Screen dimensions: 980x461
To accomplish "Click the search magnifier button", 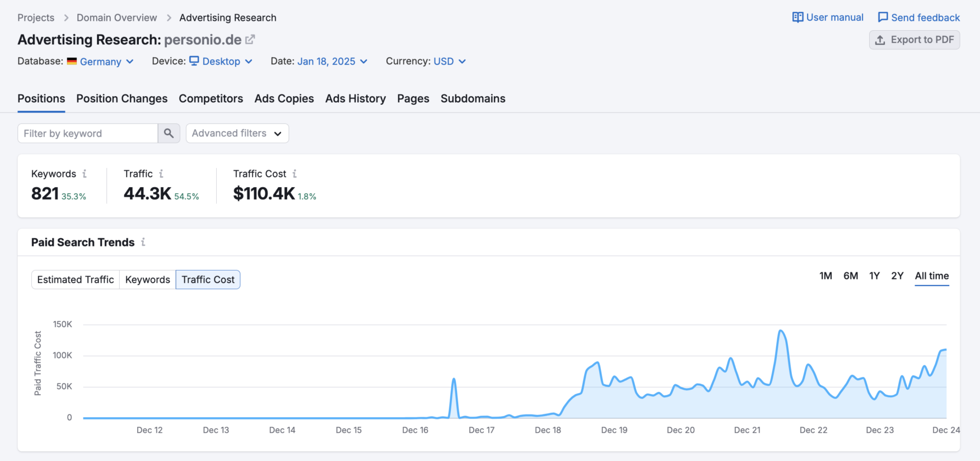I will pos(169,133).
